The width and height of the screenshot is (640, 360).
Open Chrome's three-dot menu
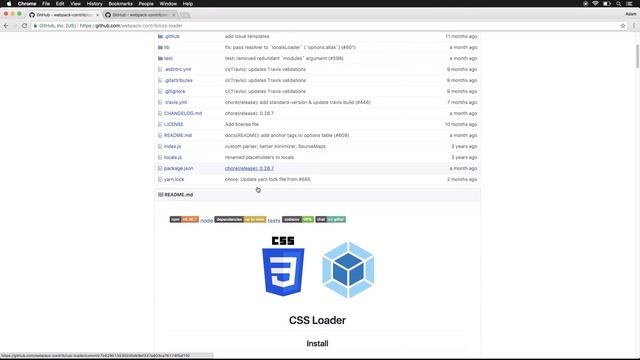click(633, 26)
